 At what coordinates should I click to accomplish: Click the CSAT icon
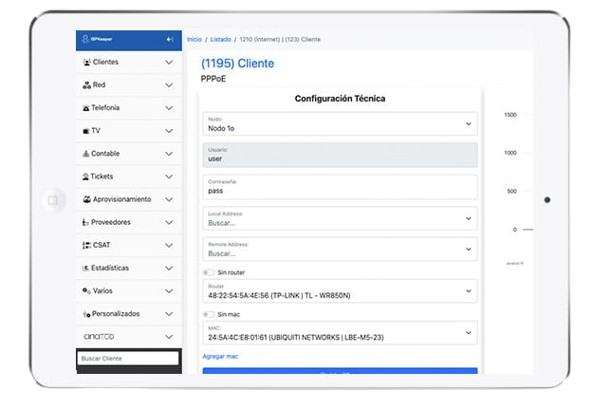click(87, 245)
